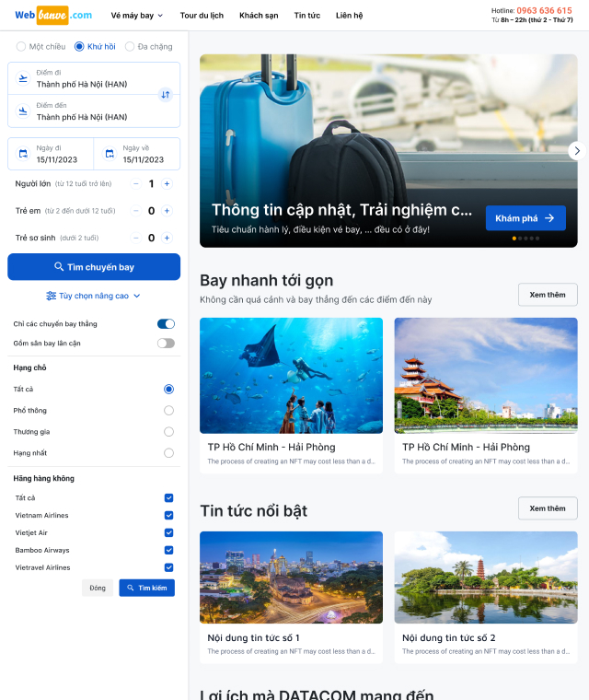589x700 pixels.
Task: Open the Khách sạn menu item
Action: tap(259, 16)
